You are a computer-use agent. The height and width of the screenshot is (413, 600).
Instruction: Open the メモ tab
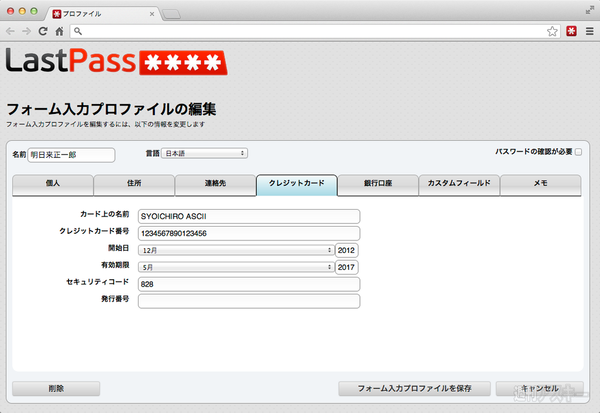tap(541, 185)
